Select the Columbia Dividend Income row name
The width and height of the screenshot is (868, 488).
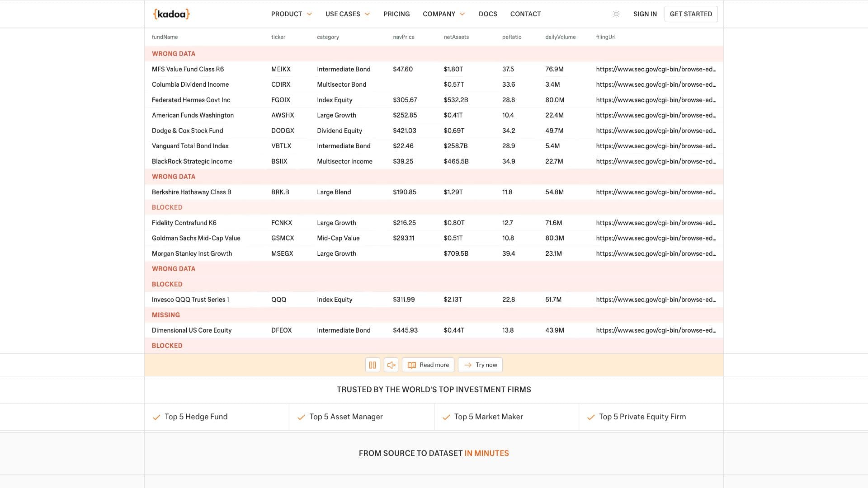click(190, 84)
